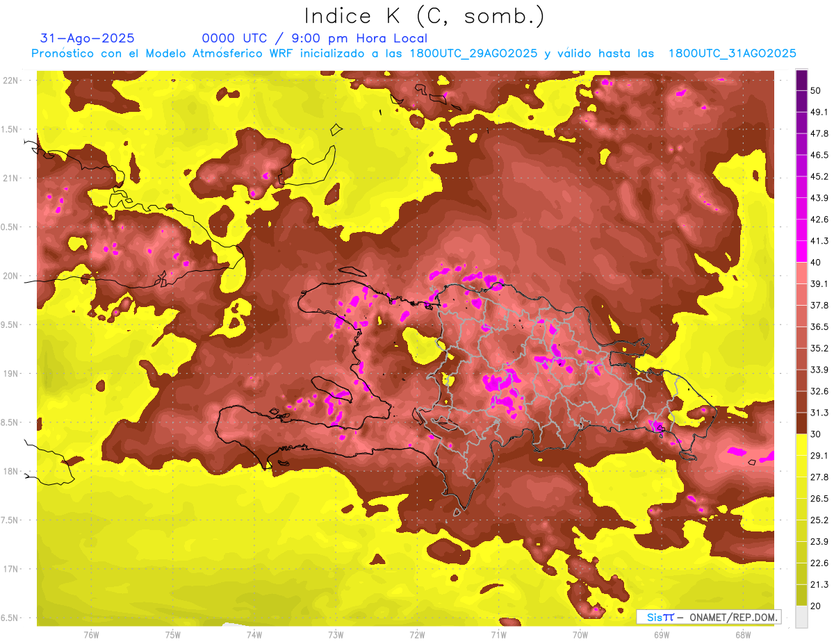Viewport: 834px width, 644px height.
Task: Pick the bright yellow swatch between 29.1 and 30
Action: click(801, 445)
